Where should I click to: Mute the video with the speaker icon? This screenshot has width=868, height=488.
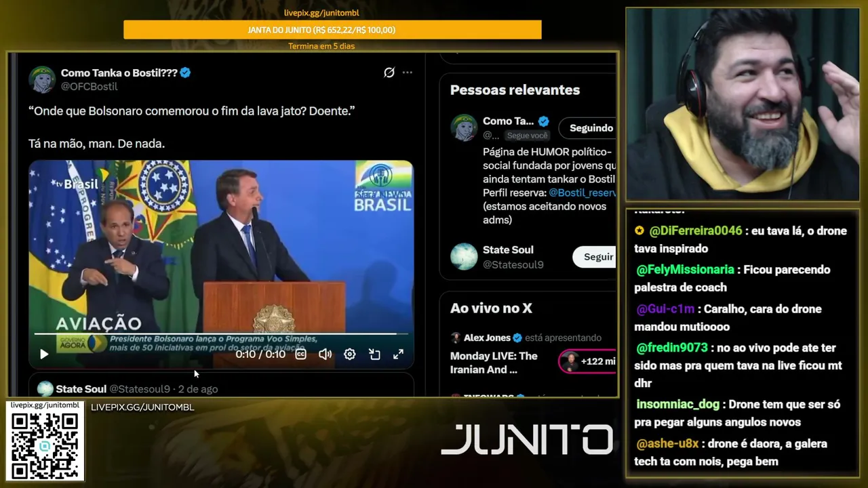(325, 354)
